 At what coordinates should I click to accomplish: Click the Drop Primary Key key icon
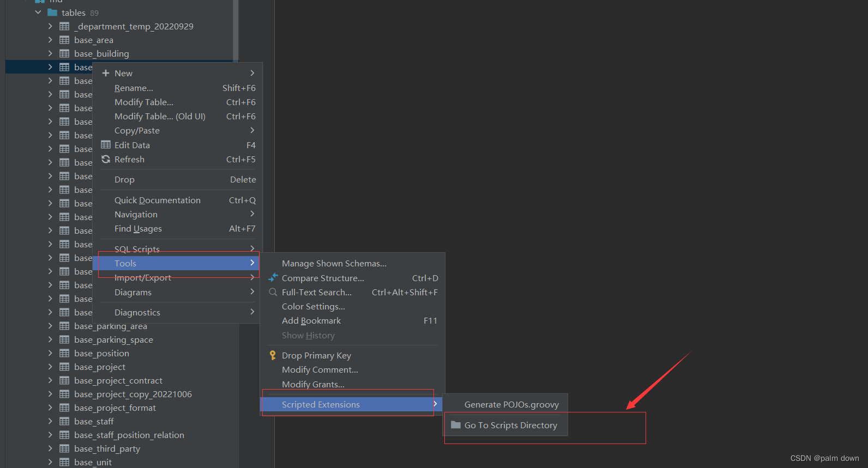(273, 355)
